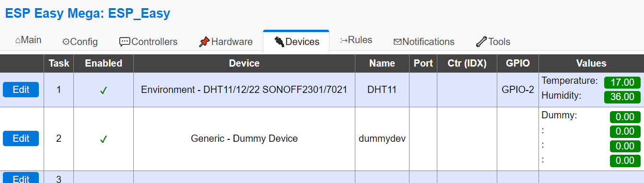Edit task 1 DHT11 device
The height and width of the screenshot is (183, 644).
21,90
